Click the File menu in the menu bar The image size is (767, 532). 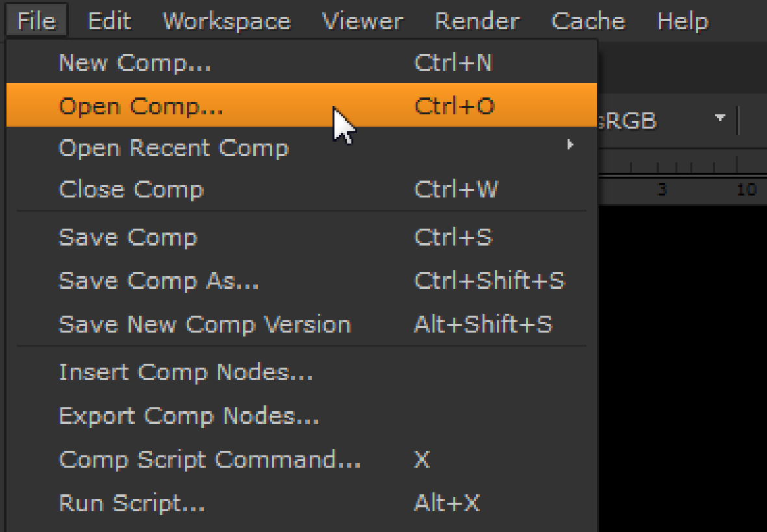36,21
